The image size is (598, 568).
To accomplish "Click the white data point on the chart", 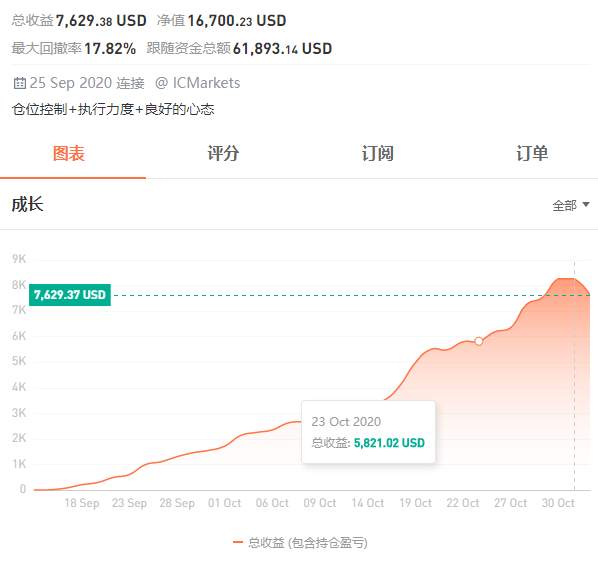I will coord(479,341).
